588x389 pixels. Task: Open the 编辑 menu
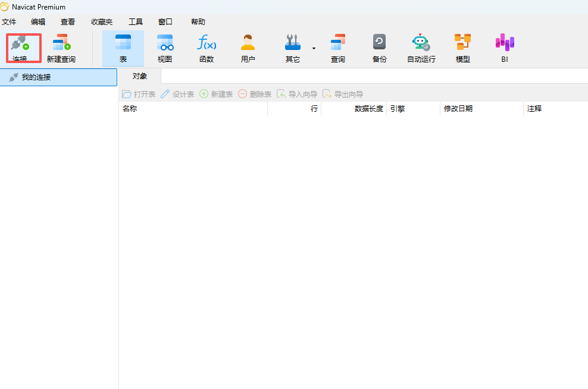coord(38,22)
